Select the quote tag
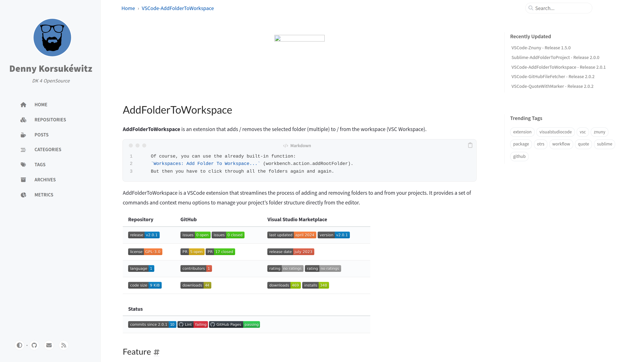This screenshot has width=644, height=362. point(583,144)
